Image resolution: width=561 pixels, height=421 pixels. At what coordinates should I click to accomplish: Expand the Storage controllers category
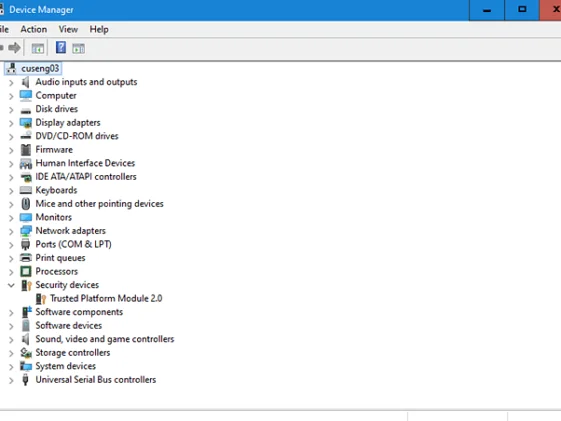(x=11, y=353)
